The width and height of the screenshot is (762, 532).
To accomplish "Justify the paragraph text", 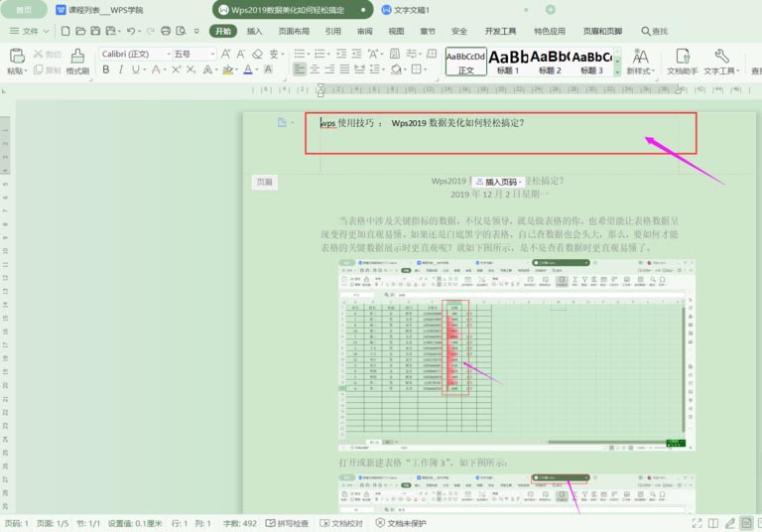I will pyautogui.click(x=344, y=69).
